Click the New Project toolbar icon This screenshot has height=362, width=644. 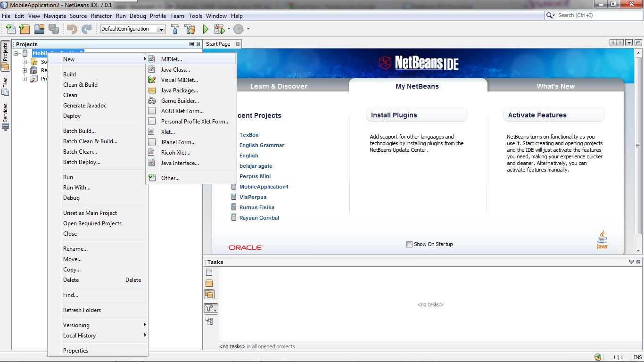[25, 29]
